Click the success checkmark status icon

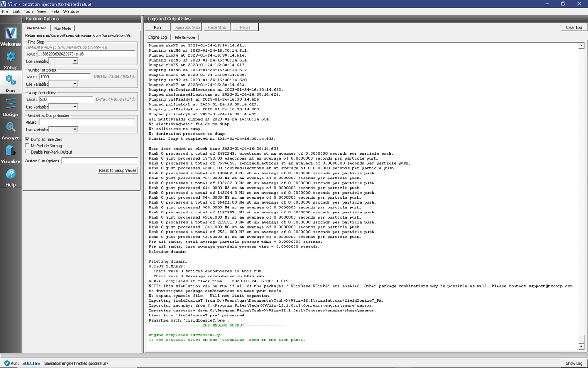click(7, 363)
